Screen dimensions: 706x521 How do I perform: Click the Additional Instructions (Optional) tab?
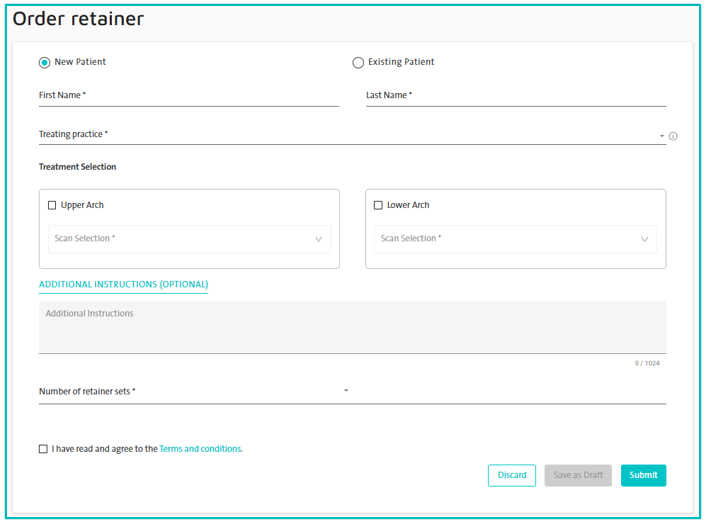[123, 285]
